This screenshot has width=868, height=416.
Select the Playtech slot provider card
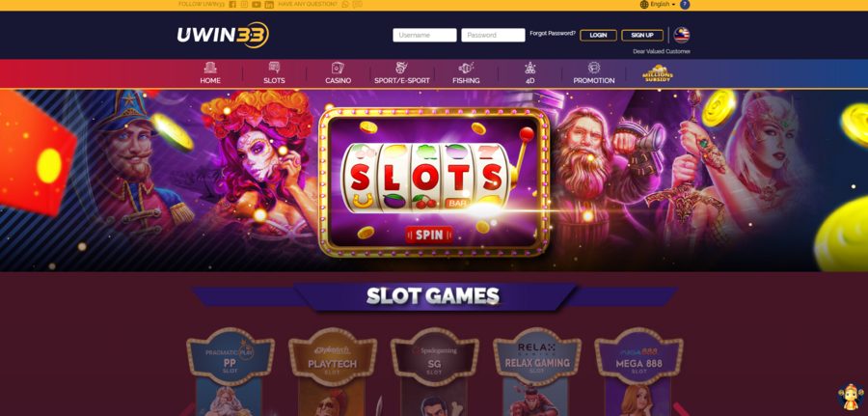(x=333, y=372)
